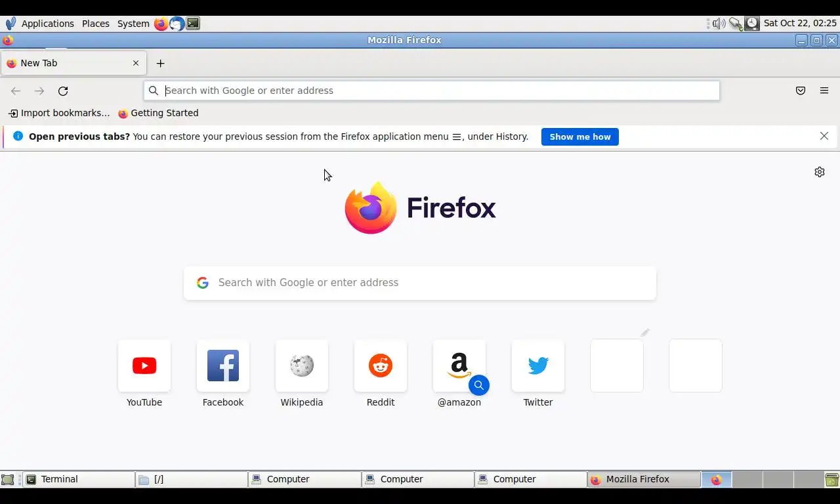Viewport: 840px width, 504px height.
Task: Click the date and time display
Action: tap(800, 24)
